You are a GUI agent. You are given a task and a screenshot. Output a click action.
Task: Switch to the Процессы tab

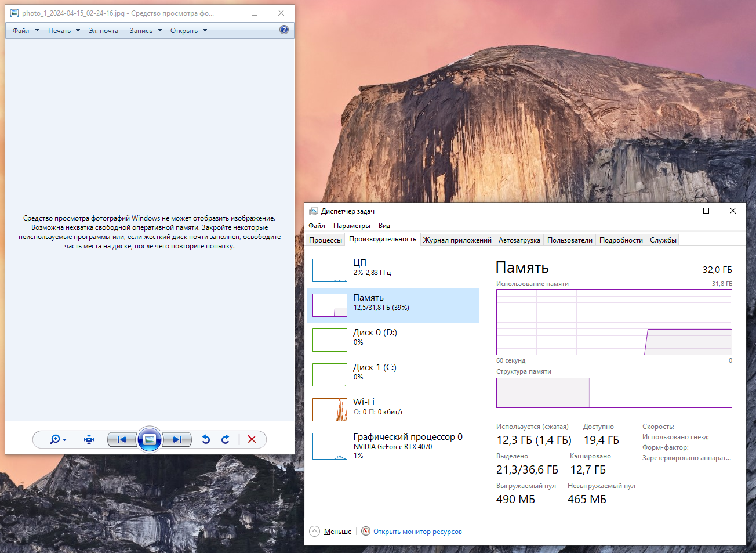(x=325, y=240)
